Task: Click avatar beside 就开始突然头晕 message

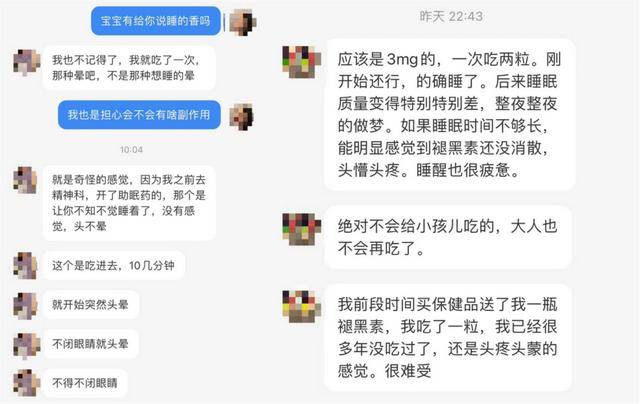Action: [x=26, y=305]
